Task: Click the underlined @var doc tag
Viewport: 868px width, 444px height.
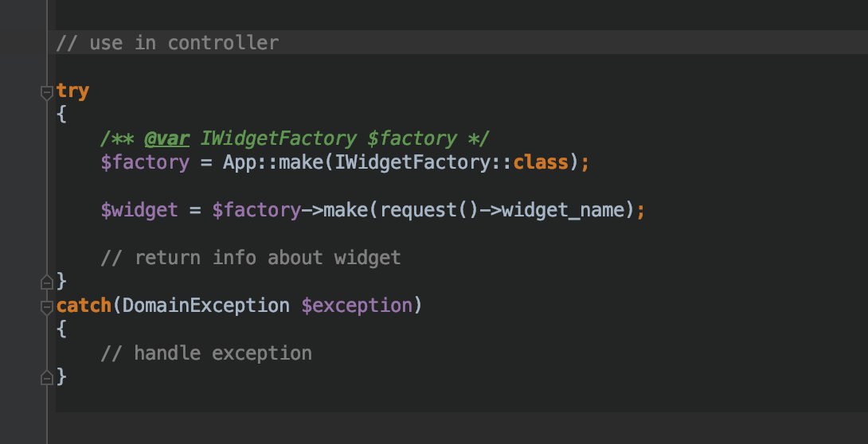Action: 166,138
